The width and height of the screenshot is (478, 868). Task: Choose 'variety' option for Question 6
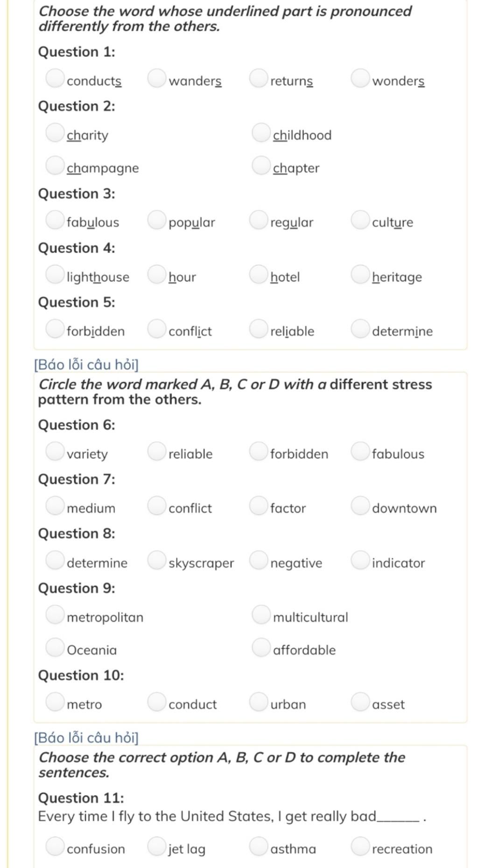[x=55, y=451]
